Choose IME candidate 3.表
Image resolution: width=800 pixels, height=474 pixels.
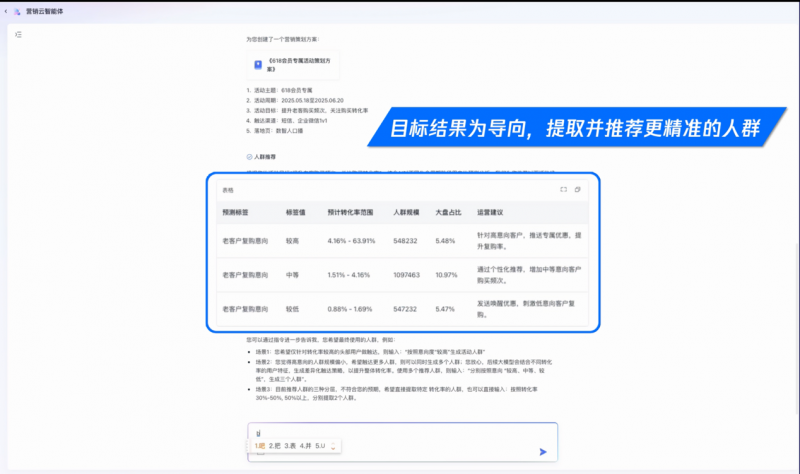(x=290, y=445)
